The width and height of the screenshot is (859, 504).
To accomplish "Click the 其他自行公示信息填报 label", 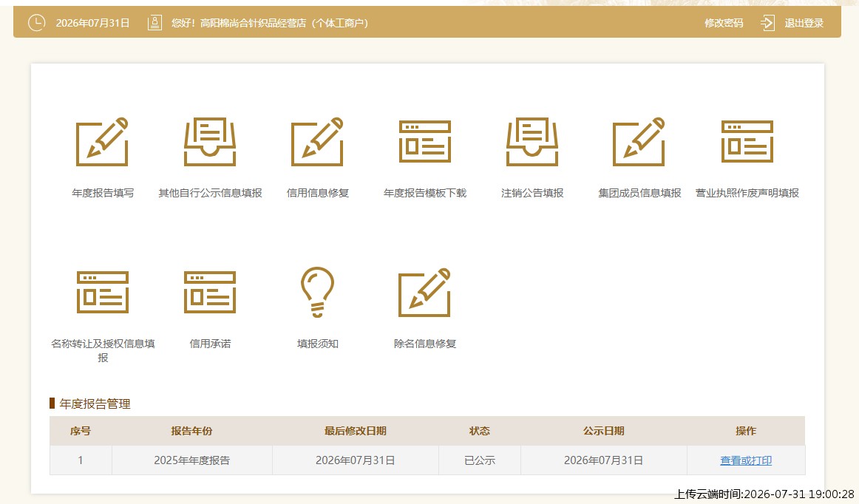I will click(210, 193).
